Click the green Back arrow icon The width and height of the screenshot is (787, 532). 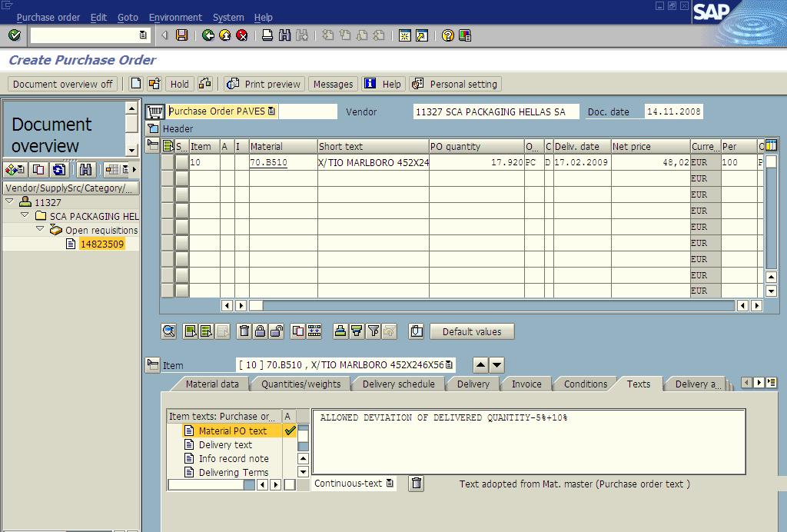[208, 35]
